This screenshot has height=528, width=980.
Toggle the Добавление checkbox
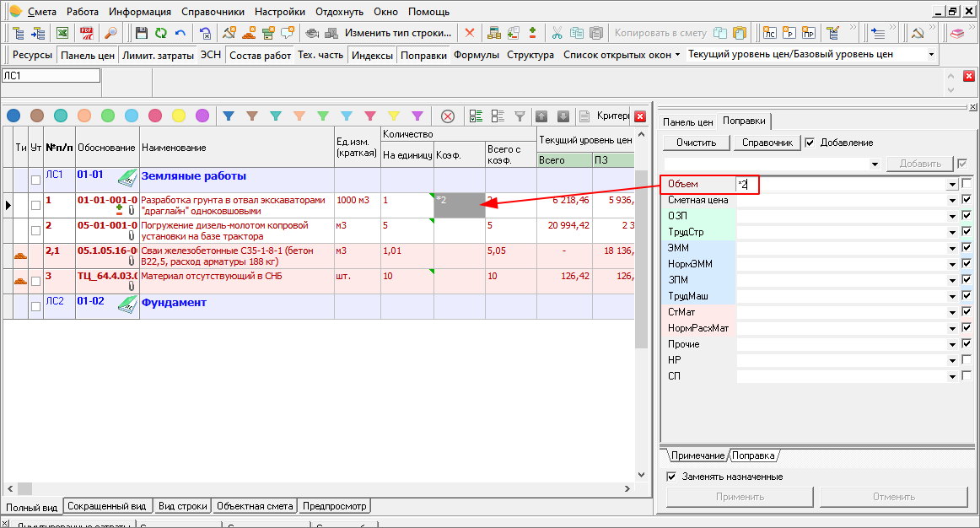[810, 143]
